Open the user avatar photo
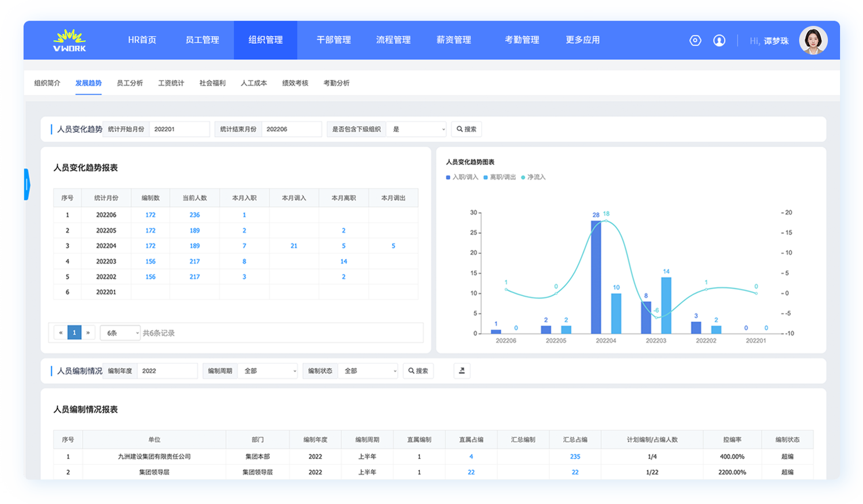 813,40
